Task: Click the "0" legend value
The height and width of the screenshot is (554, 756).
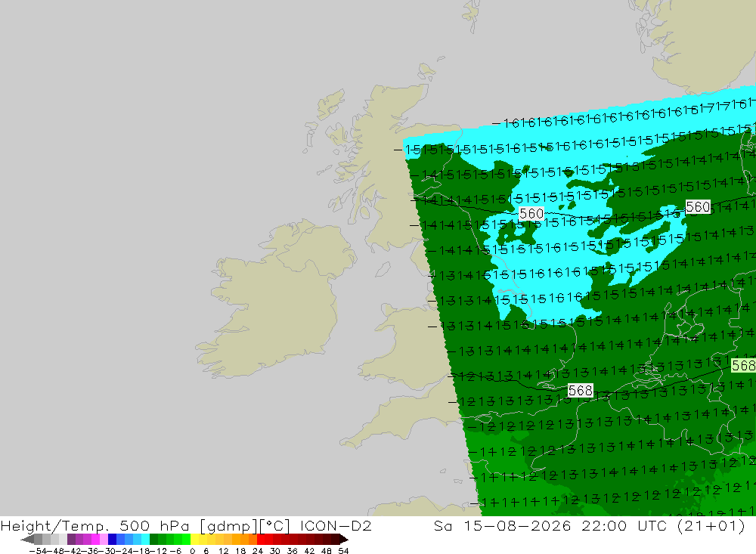Action: (192, 551)
